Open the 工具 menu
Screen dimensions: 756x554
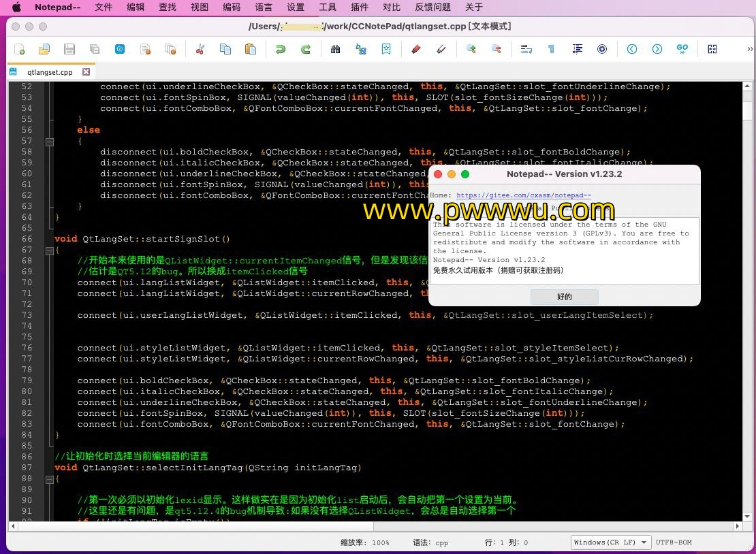point(328,7)
